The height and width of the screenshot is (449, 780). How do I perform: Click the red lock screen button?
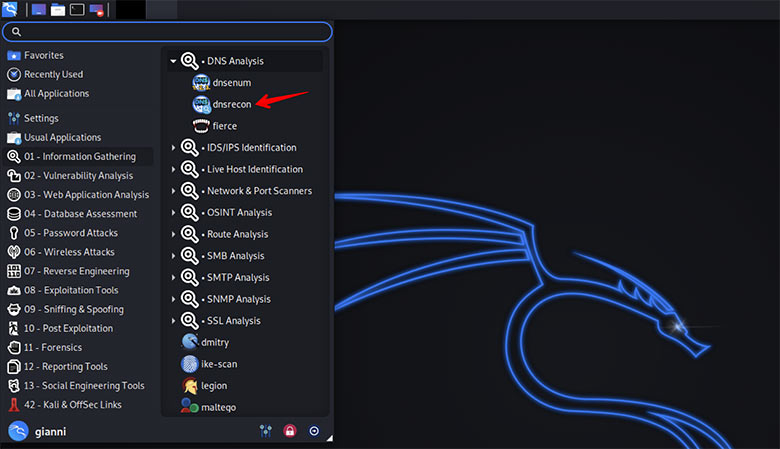click(290, 431)
